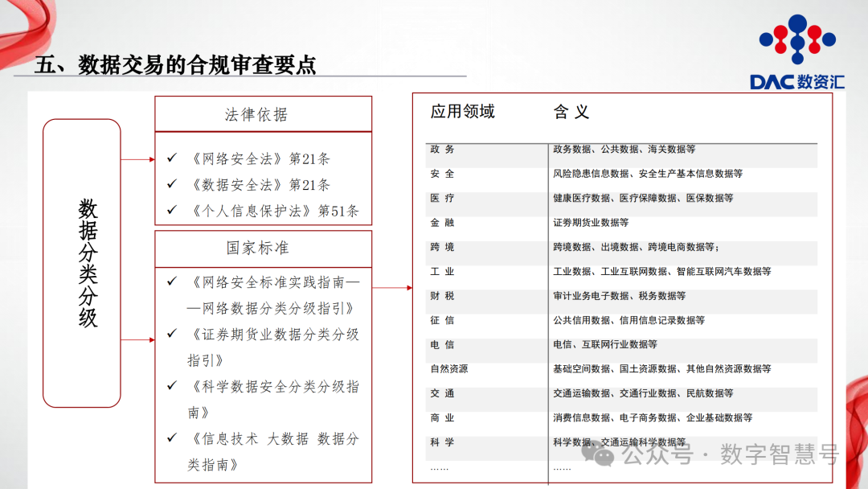This screenshot has height=489, width=868.
Task: Select the 交通 row label
Action: 442,393
